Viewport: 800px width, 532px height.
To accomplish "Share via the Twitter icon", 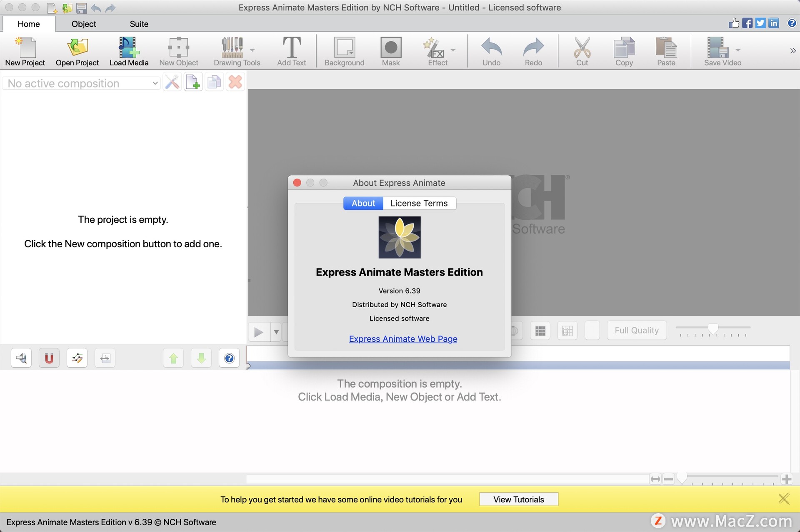I will click(760, 23).
